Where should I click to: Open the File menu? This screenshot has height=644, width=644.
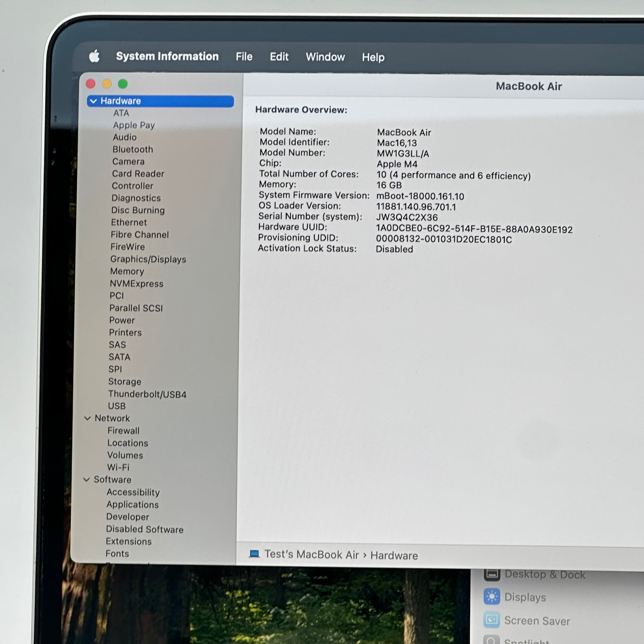[244, 57]
